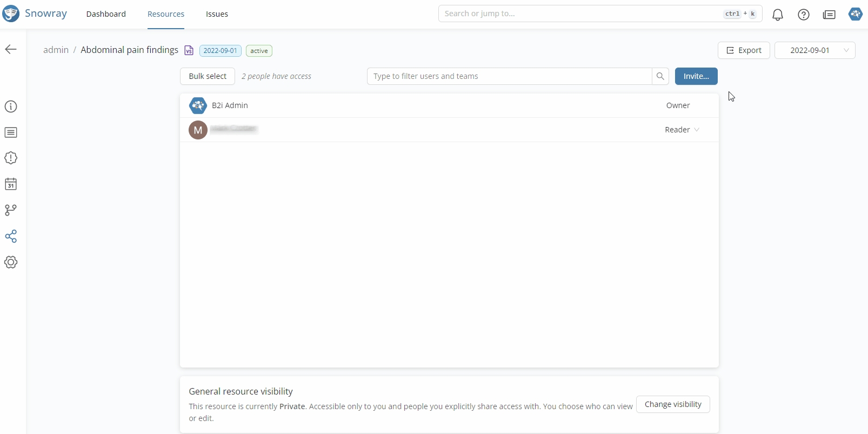Image resolution: width=868 pixels, height=434 pixels.
Task: Enable Bulk select mode
Action: click(208, 76)
